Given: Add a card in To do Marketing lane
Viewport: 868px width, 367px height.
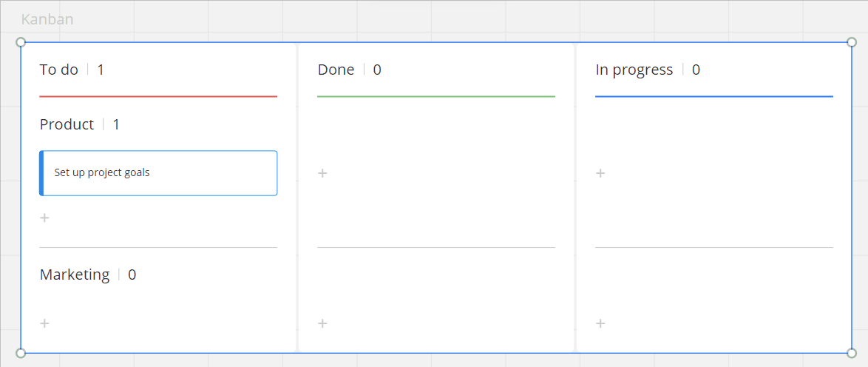Looking at the screenshot, I should point(44,323).
